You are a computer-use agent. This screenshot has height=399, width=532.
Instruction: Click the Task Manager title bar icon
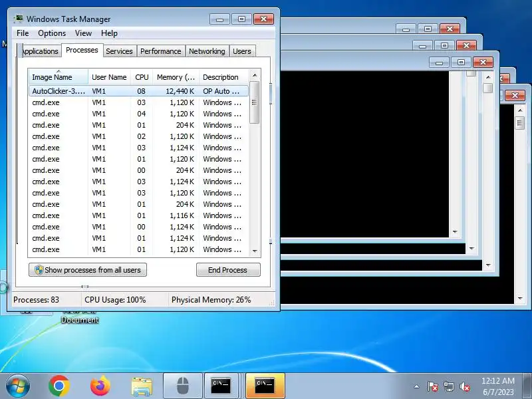19,19
